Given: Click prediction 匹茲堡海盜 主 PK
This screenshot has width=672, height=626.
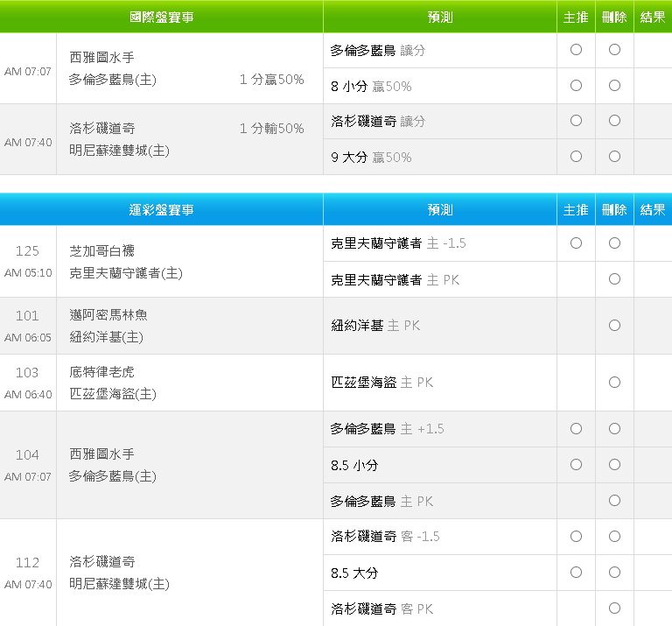Looking at the screenshot, I should pyautogui.click(x=381, y=382).
